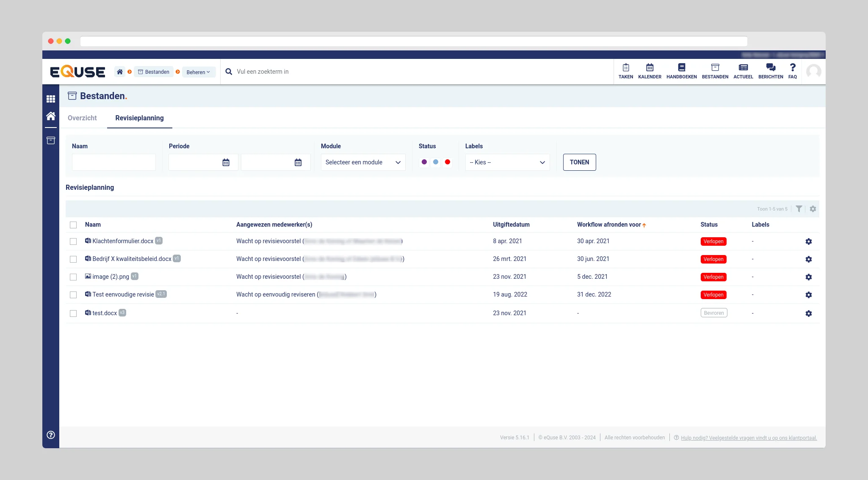Image resolution: width=868 pixels, height=480 pixels.
Task: Click the table filter funnel icon
Action: 799,209
